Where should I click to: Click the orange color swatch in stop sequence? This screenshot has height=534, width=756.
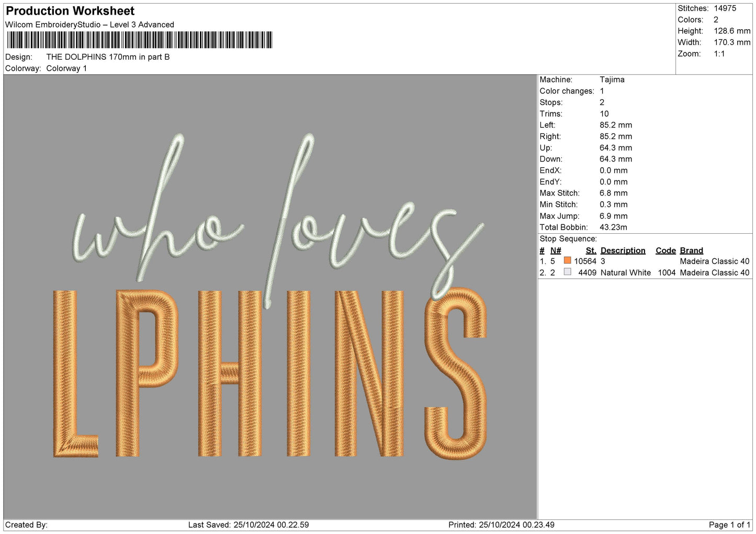pyautogui.click(x=567, y=260)
